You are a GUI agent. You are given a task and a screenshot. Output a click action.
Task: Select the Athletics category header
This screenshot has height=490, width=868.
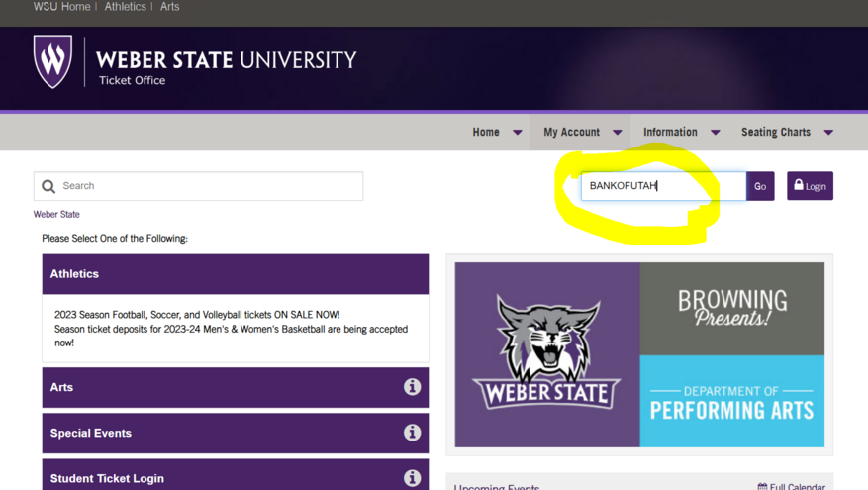(236, 274)
